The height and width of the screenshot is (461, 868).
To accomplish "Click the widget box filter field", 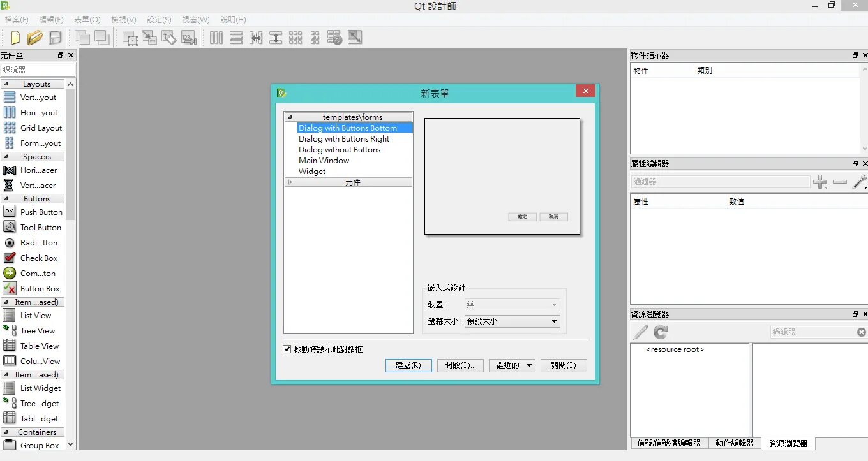I will [x=38, y=70].
